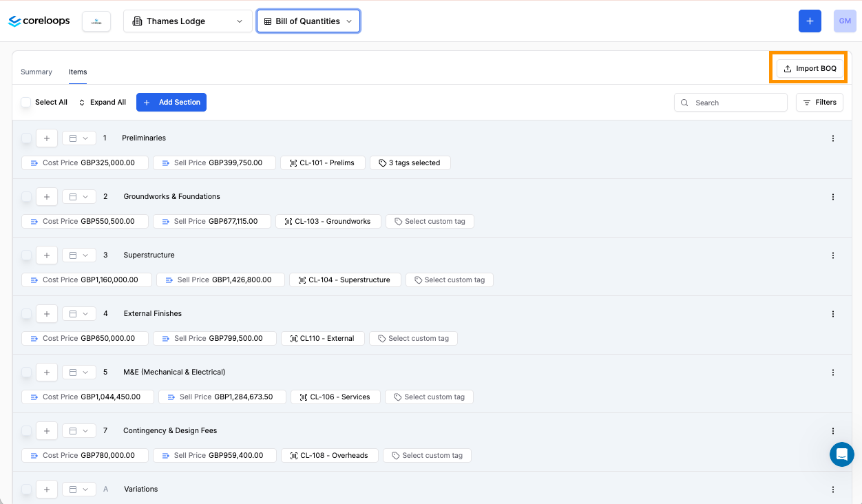The width and height of the screenshot is (862, 504).
Task: Open the Bill of Quantities view dropdown
Action: [x=308, y=21]
